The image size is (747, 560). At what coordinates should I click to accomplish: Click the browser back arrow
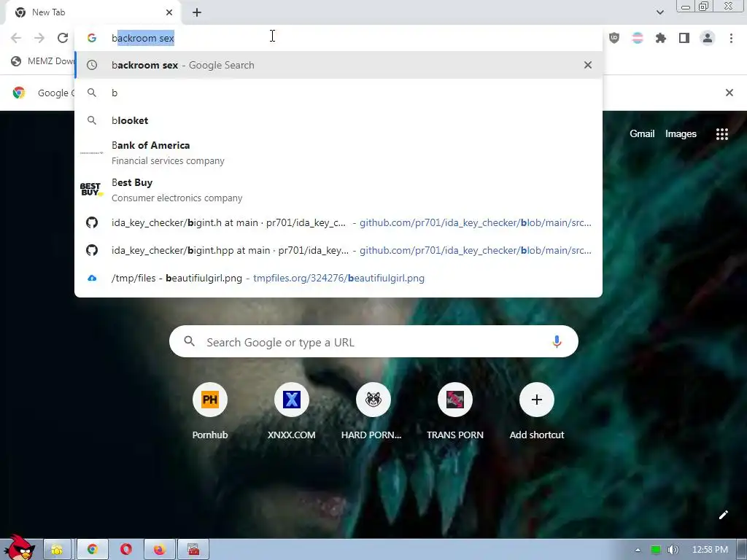coord(16,38)
